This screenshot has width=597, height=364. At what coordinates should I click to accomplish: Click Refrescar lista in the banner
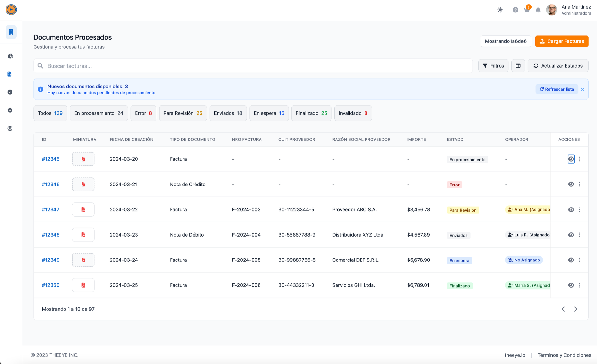(556, 89)
